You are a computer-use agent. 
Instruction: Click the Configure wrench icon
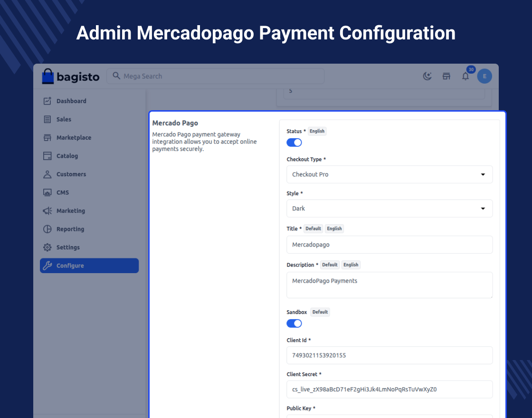[47, 266]
